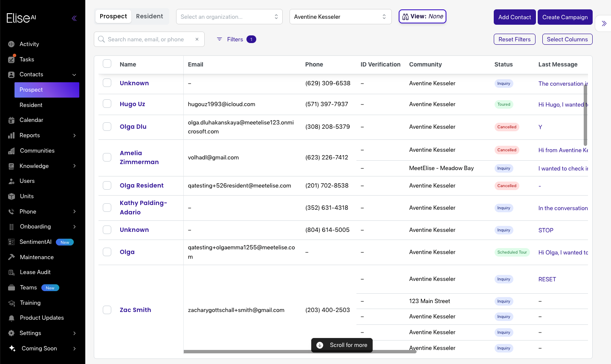Click the Create Campaign button
Screen dimensions: 611x364
coord(565,17)
